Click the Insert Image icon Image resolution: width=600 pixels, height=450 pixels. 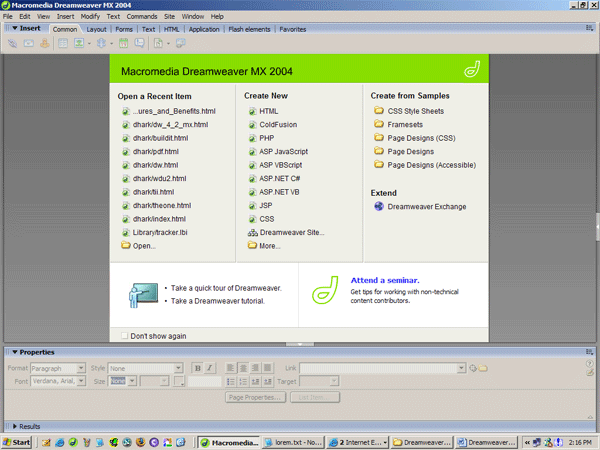[79, 43]
